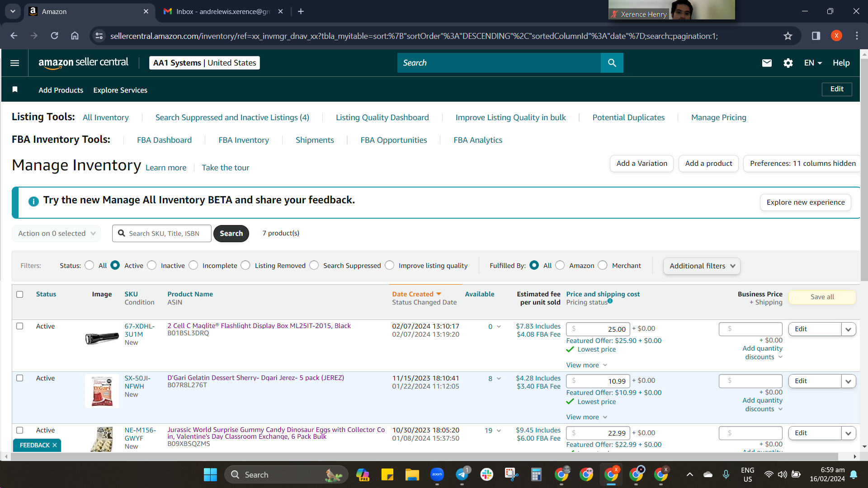Click the Add a product button
Viewport: 868px width, 488px height.
click(x=709, y=164)
